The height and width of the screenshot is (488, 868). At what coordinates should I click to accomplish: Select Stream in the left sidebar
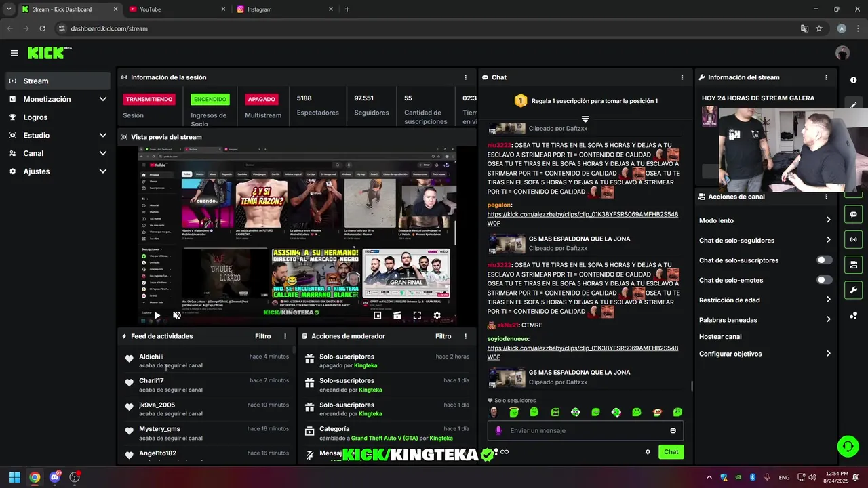[x=57, y=81]
